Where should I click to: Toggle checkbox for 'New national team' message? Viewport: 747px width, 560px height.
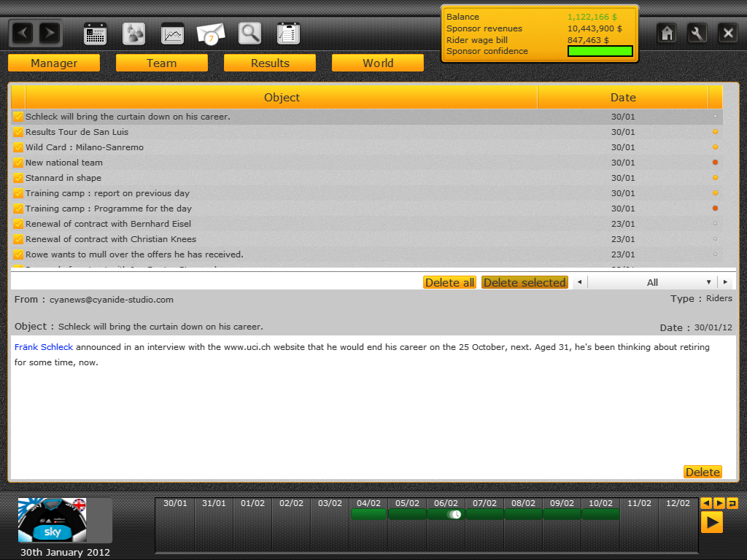pyautogui.click(x=18, y=163)
